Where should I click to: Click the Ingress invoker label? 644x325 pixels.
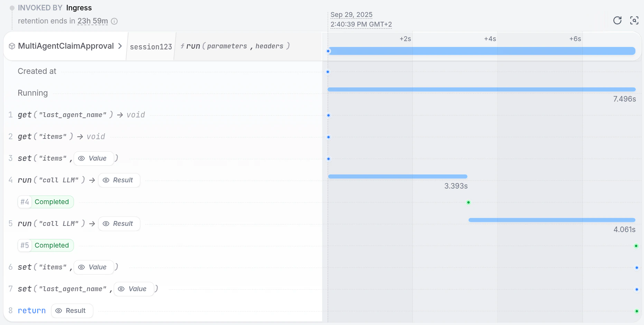(79, 8)
